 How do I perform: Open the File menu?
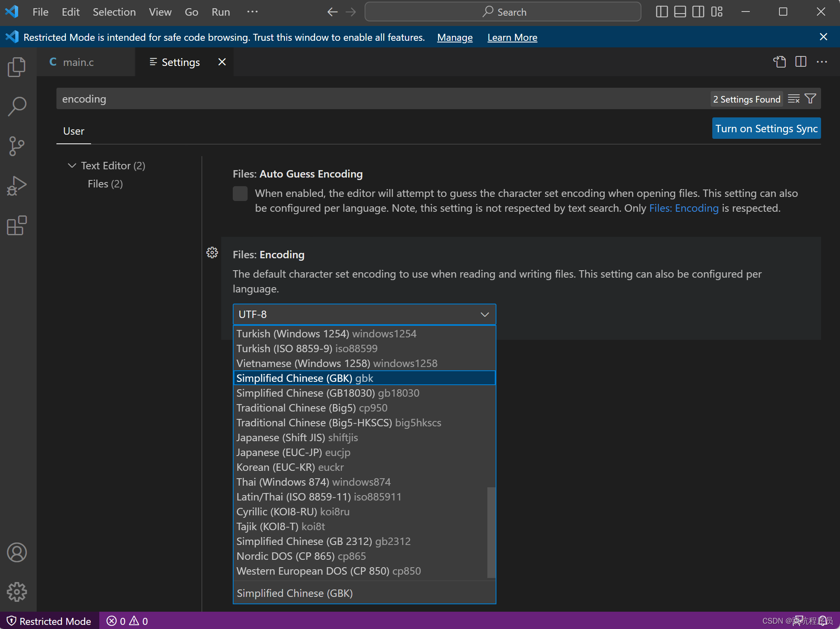click(x=40, y=12)
